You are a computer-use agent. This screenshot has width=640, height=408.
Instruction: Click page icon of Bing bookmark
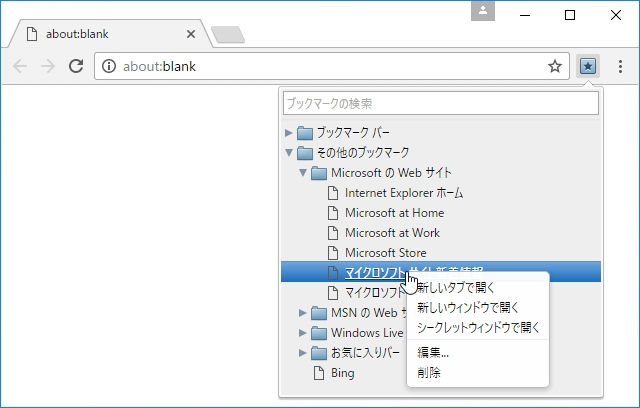click(x=319, y=373)
